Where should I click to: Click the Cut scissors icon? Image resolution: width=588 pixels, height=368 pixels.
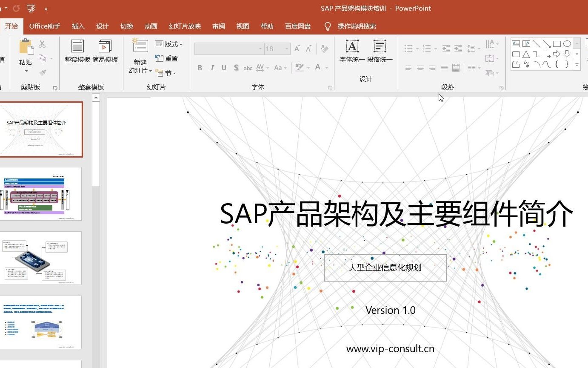(42, 44)
